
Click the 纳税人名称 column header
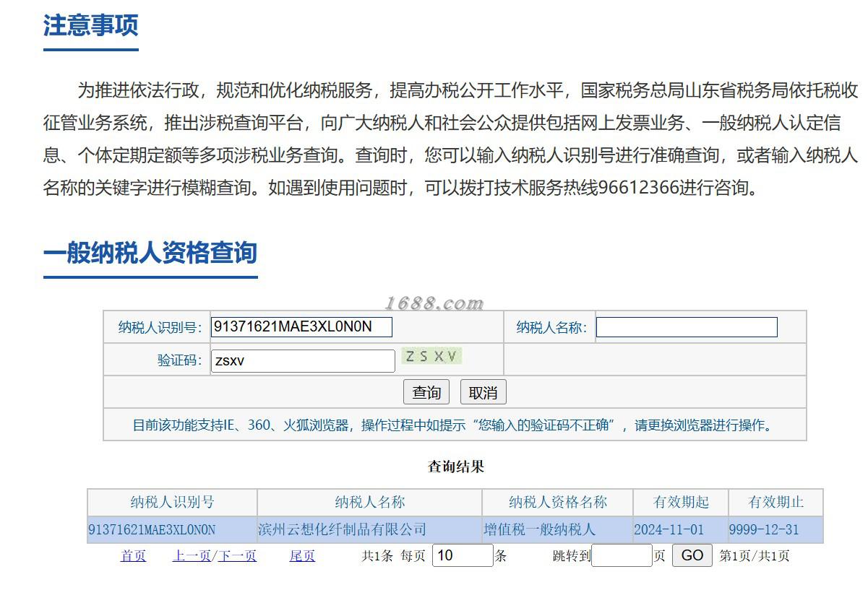(x=369, y=503)
